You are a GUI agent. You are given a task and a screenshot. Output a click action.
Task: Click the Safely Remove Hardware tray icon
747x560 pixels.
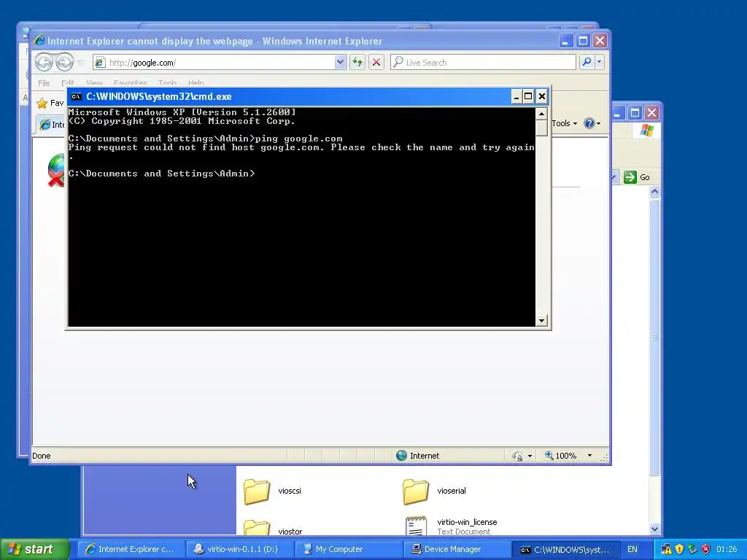692,549
